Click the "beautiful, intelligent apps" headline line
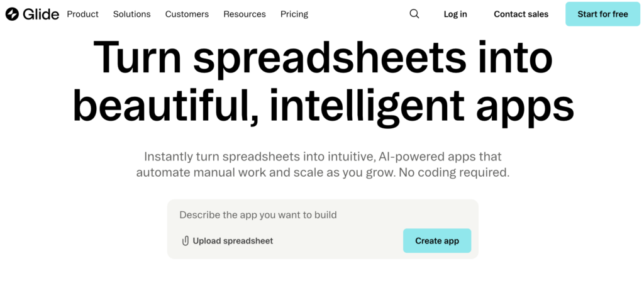Image resolution: width=644 pixels, height=283 pixels. [323, 106]
